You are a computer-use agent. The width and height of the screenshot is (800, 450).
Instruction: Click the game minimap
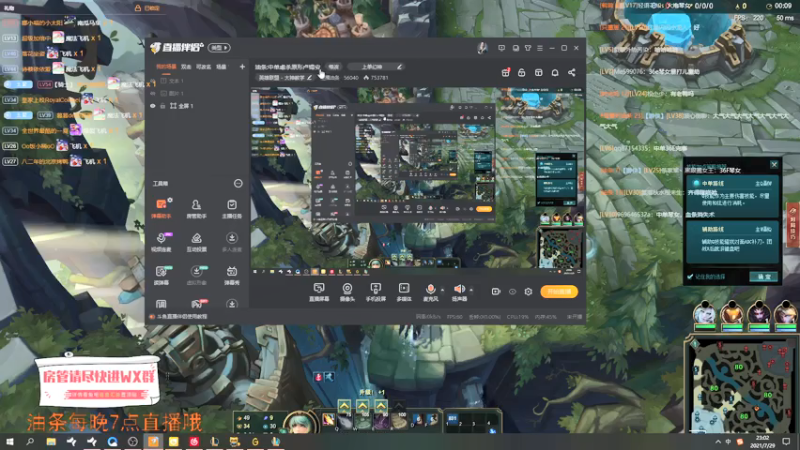[742, 385]
